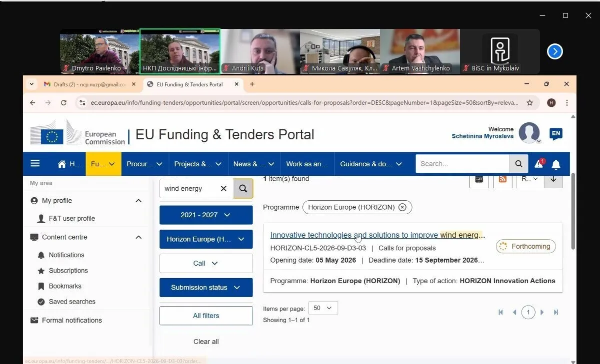Click the Forthcoming status badge

pyautogui.click(x=525, y=246)
